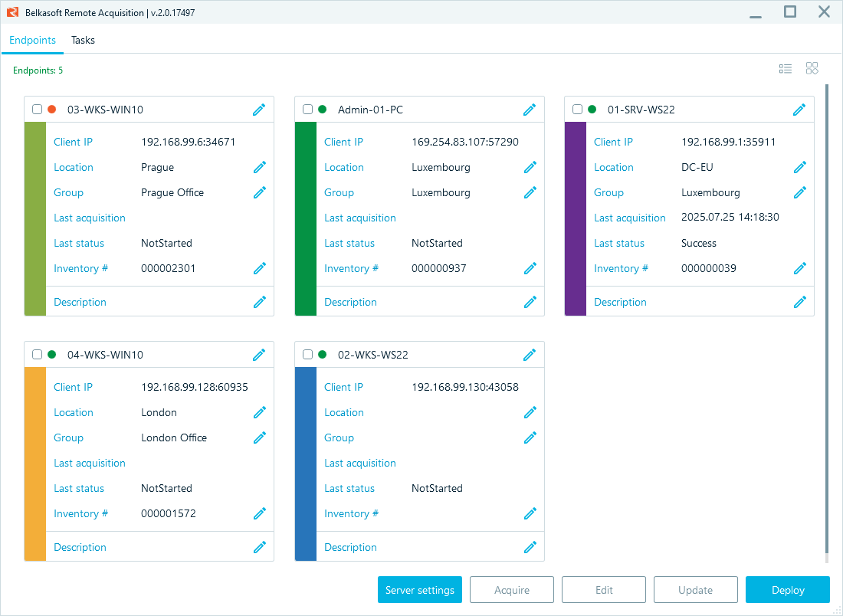
Task: Open the Endpoints tab
Action: 32,40
